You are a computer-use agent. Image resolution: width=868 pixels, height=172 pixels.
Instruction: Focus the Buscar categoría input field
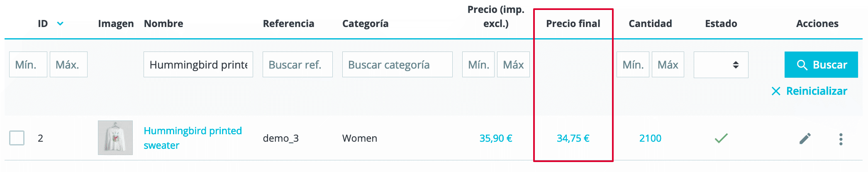point(397,64)
